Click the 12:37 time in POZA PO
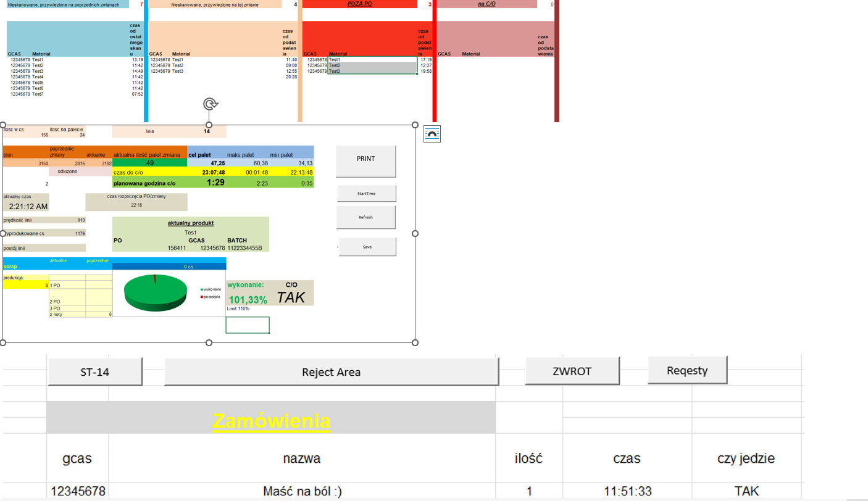 [425, 65]
